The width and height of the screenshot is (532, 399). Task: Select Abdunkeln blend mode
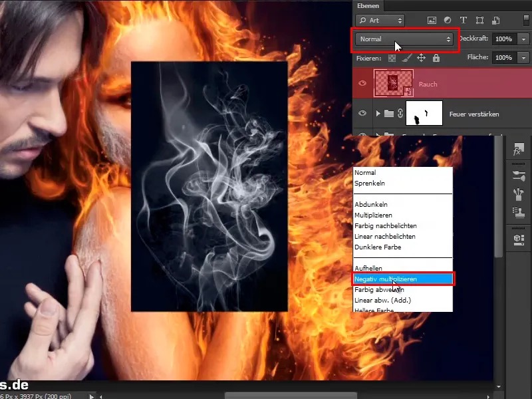pos(403,204)
